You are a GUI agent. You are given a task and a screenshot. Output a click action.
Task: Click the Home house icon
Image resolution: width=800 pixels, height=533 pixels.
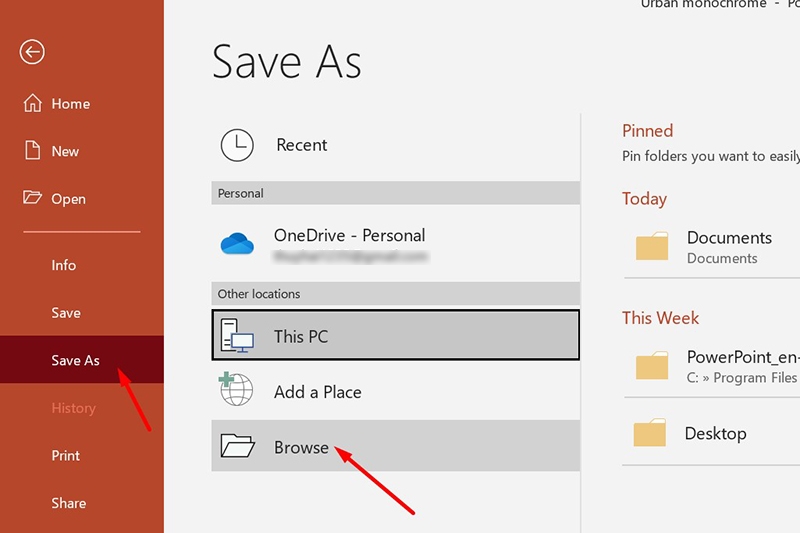pyautogui.click(x=33, y=103)
